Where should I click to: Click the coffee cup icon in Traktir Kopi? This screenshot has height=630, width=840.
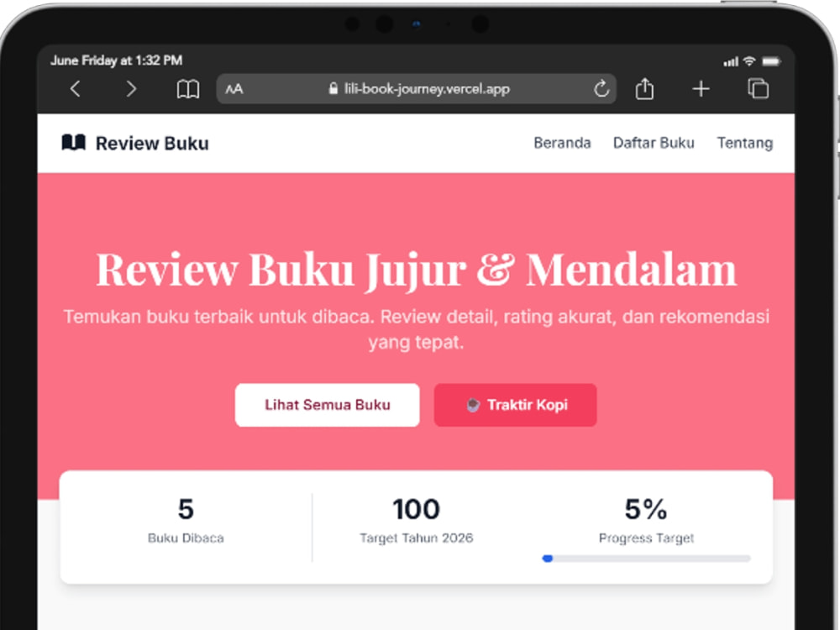pos(472,405)
